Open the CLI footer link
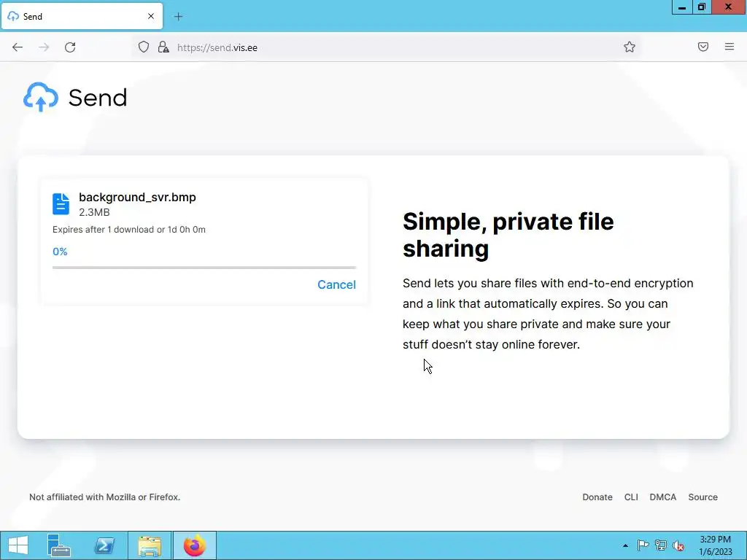The width and height of the screenshot is (747, 560). pos(631,497)
